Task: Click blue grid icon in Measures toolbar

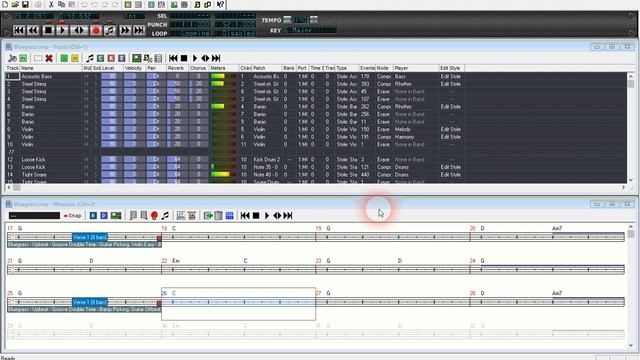Action: (x=229, y=216)
